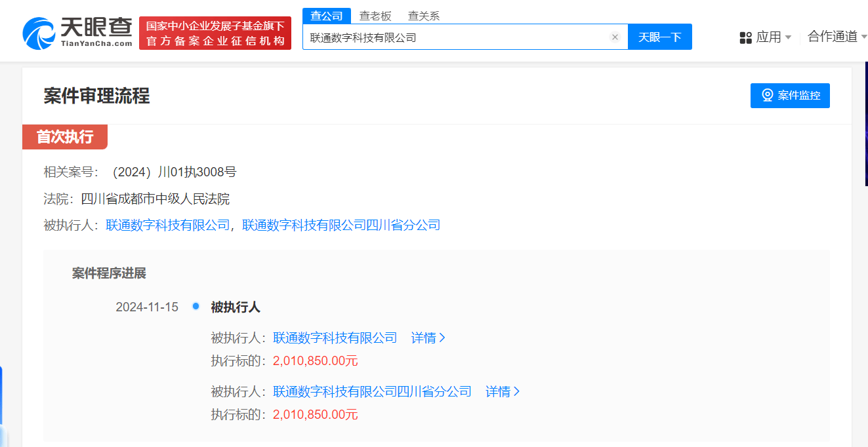Viewport: 868px width, 447px height.
Task: Switch to the 查关系 tab
Action: [424, 16]
